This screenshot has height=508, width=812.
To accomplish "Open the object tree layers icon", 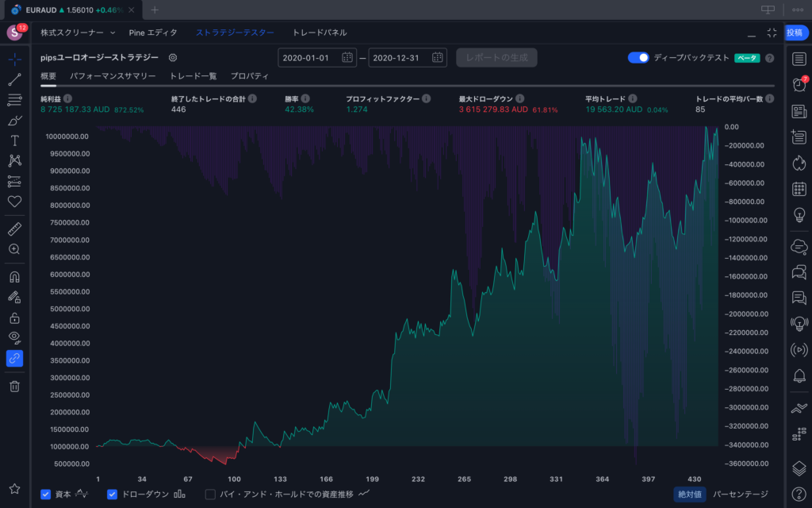I will [x=799, y=468].
